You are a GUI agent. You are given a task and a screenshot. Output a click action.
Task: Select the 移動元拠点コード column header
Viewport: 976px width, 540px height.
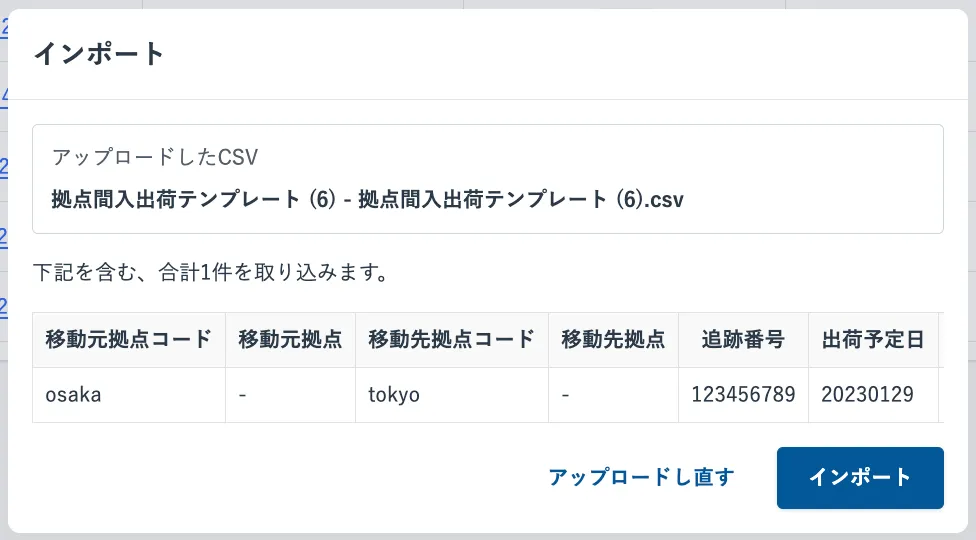coord(129,339)
